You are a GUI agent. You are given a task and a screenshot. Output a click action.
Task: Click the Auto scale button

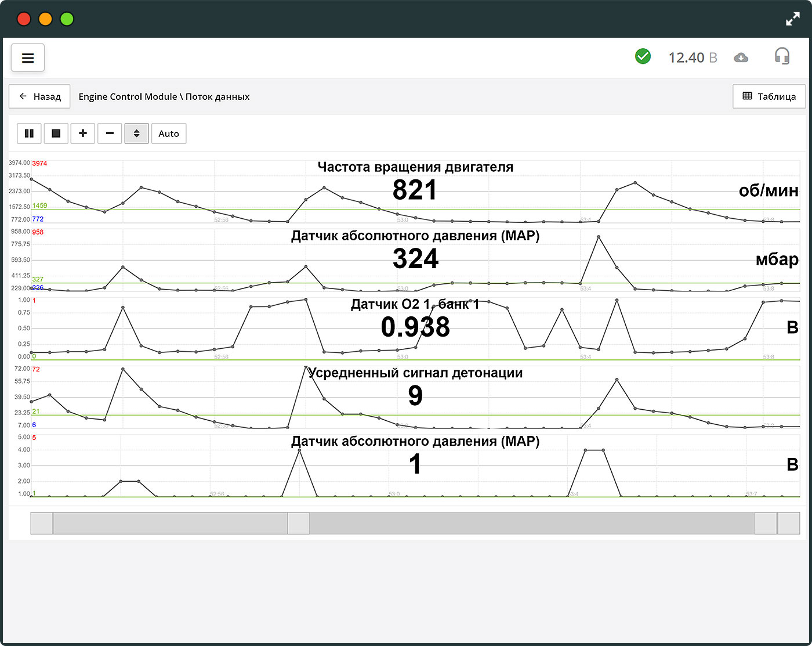[x=169, y=133]
